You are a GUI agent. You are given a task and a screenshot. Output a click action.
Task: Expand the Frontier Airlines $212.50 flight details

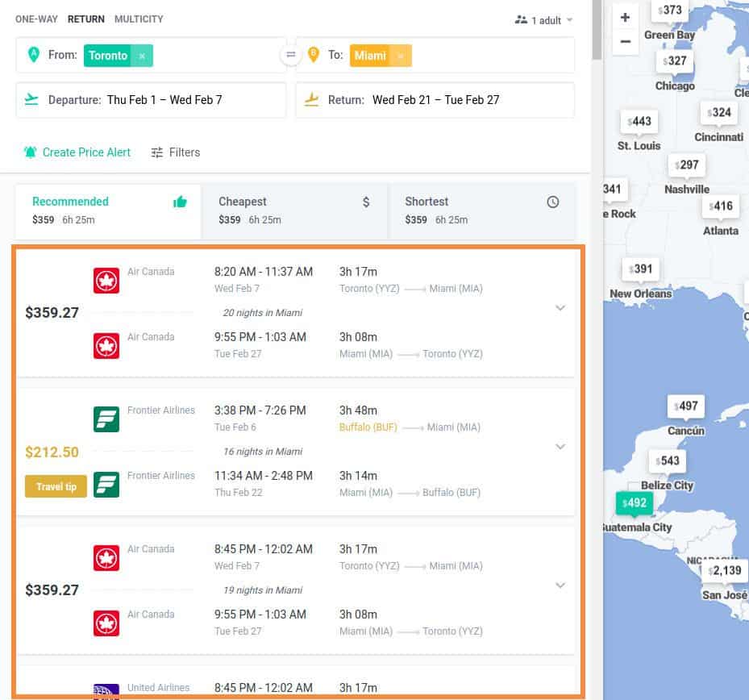pyautogui.click(x=560, y=446)
